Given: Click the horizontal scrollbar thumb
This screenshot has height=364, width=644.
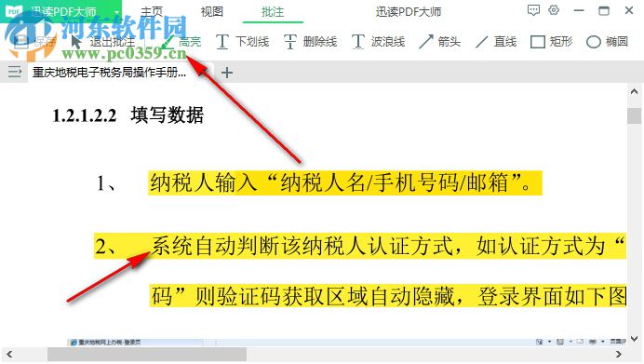Looking at the screenshot, I should click(x=147, y=354).
